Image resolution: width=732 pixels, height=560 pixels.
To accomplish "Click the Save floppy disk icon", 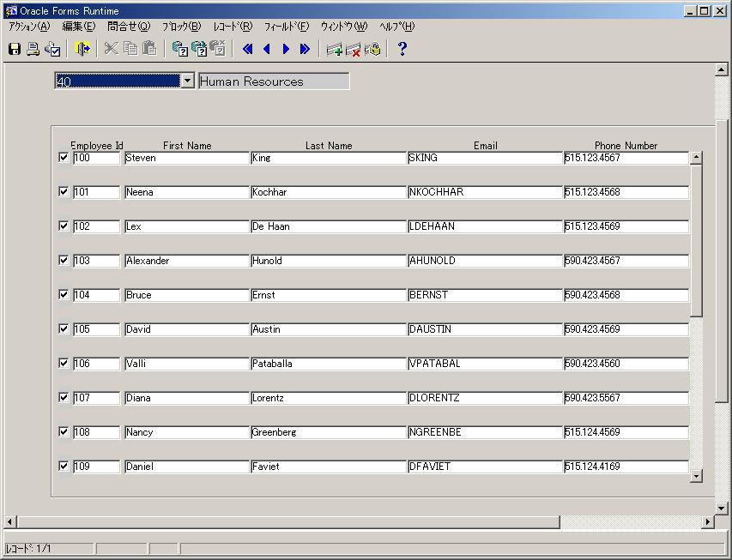I will point(15,49).
